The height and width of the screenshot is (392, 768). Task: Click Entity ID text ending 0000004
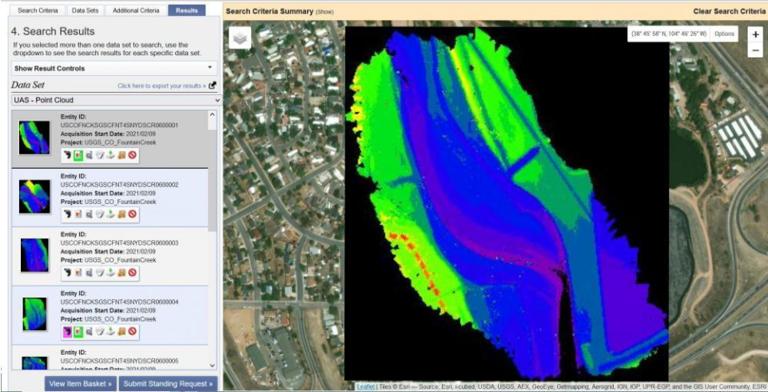(x=120, y=302)
